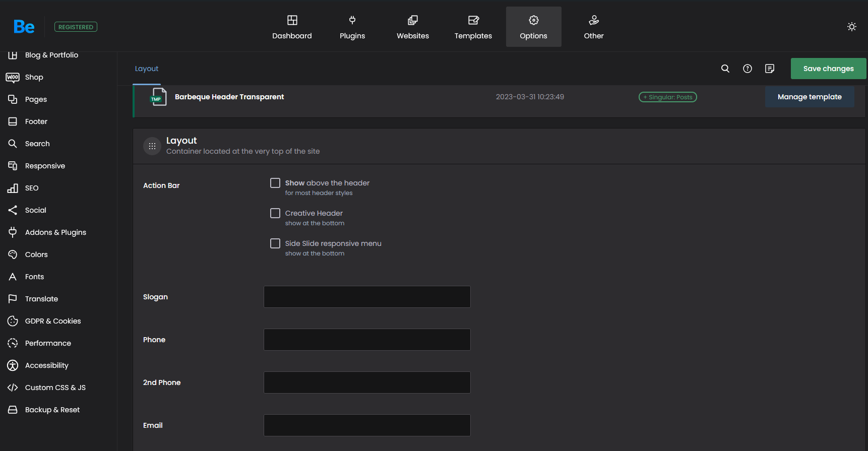
Task: Click the Layout section grid dots icon
Action: pyautogui.click(x=152, y=146)
